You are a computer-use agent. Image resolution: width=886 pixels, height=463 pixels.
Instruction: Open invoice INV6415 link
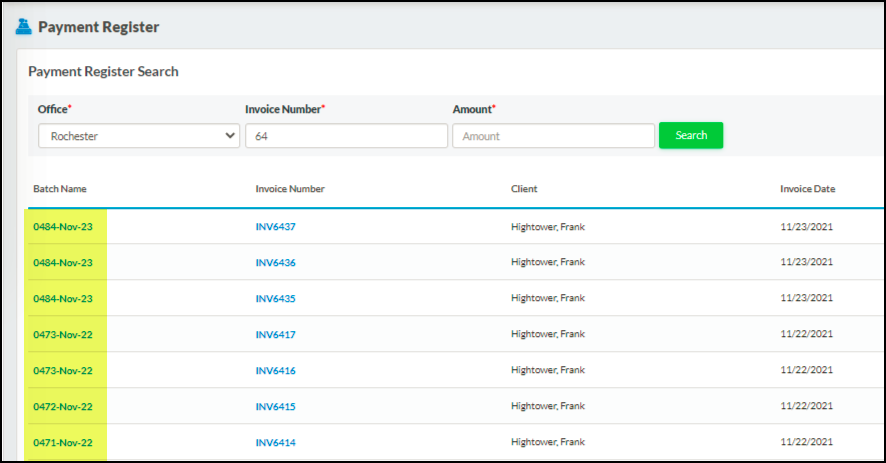(276, 407)
